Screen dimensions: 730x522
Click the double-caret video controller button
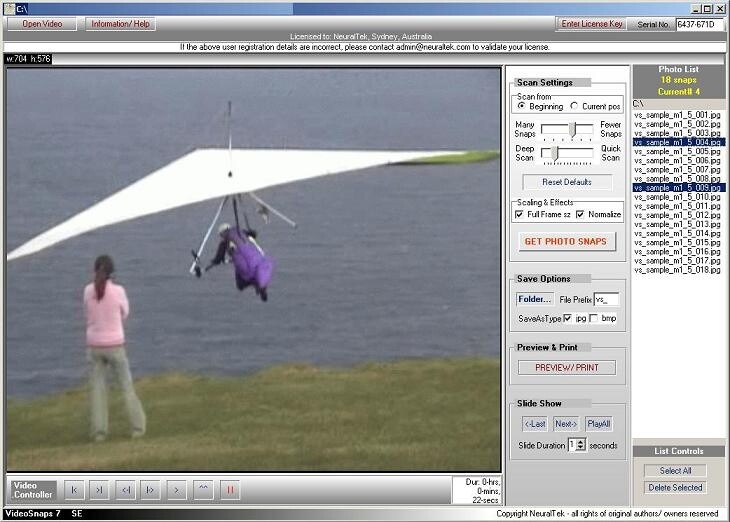coord(203,490)
